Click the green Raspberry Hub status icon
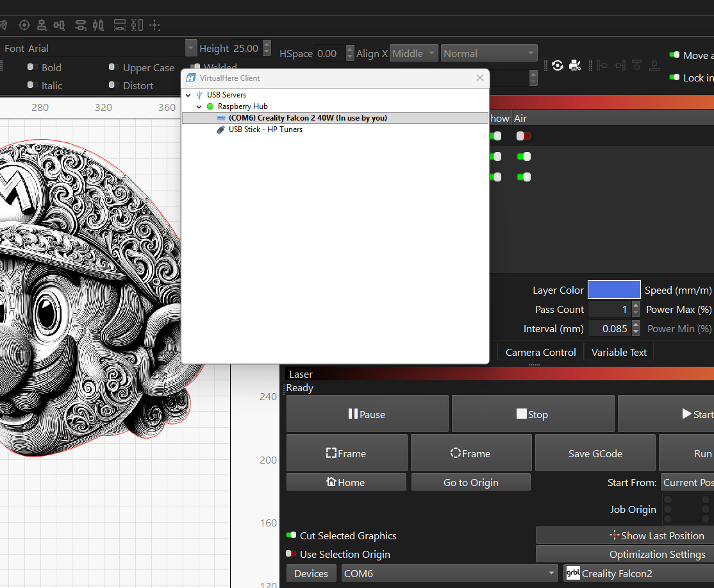 tap(210, 106)
